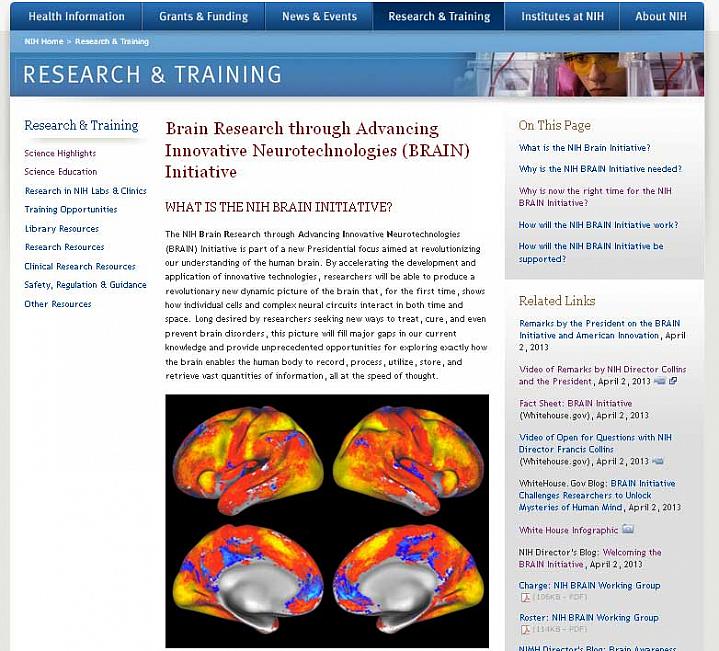
Task: Open Charge: NIH BRAIN Working Group link
Action: click(589, 585)
